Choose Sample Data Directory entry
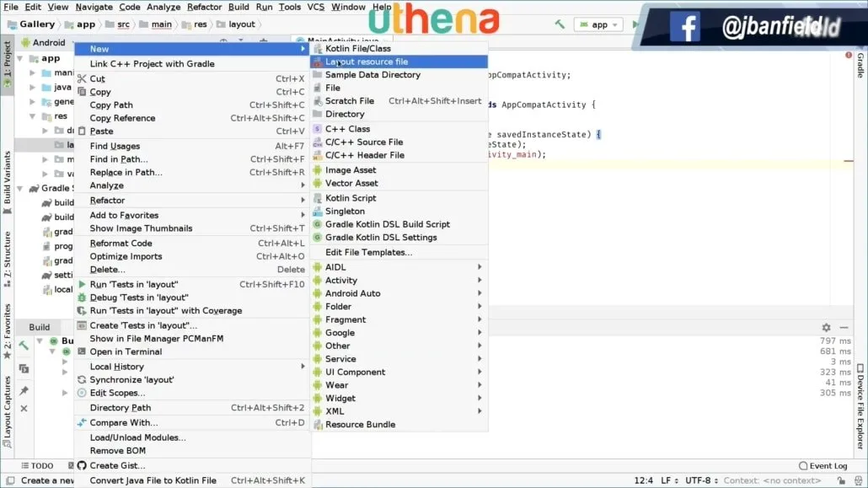Viewport: 868px width, 488px height. pos(399,75)
